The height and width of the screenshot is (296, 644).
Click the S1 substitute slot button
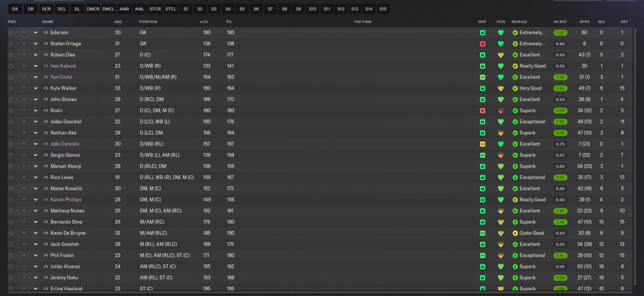pos(186,9)
